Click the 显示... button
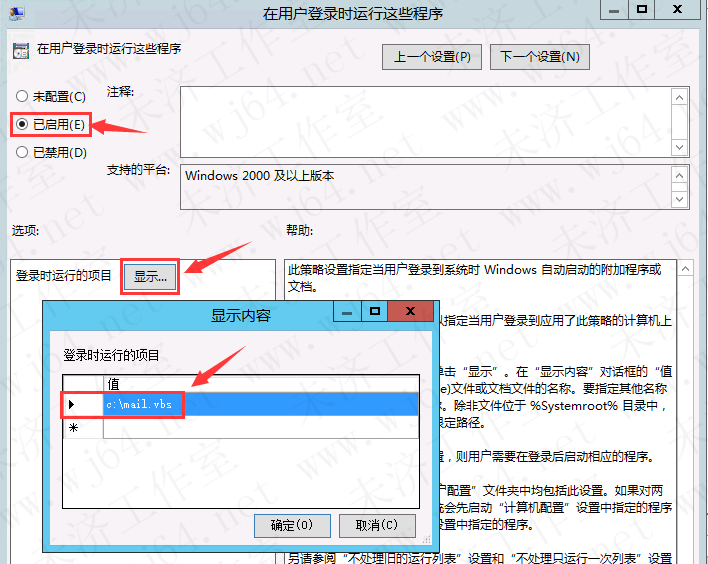The image size is (708, 564). pyautogui.click(x=150, y=276)
